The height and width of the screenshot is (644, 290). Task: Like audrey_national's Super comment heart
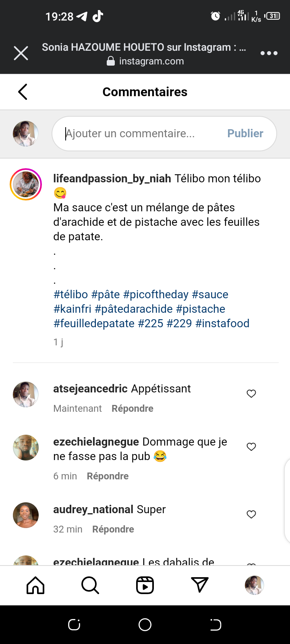[x=251, y=514]
